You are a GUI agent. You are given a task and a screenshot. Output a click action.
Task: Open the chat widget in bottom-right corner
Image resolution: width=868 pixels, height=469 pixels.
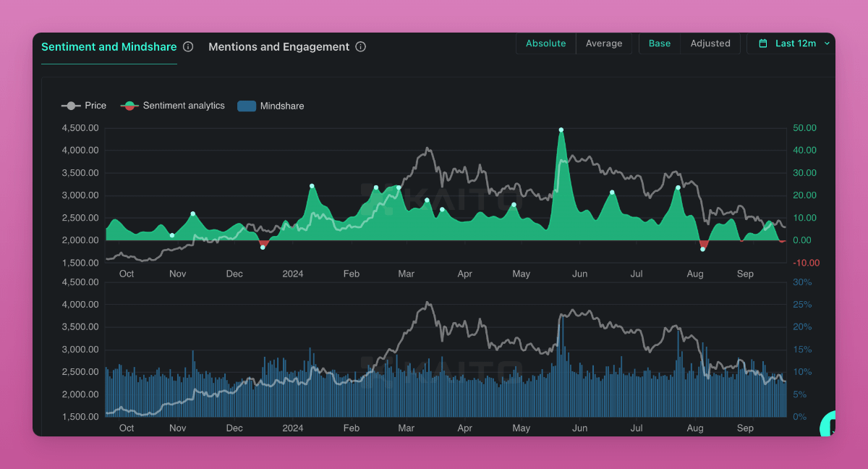tap(829, 426)
